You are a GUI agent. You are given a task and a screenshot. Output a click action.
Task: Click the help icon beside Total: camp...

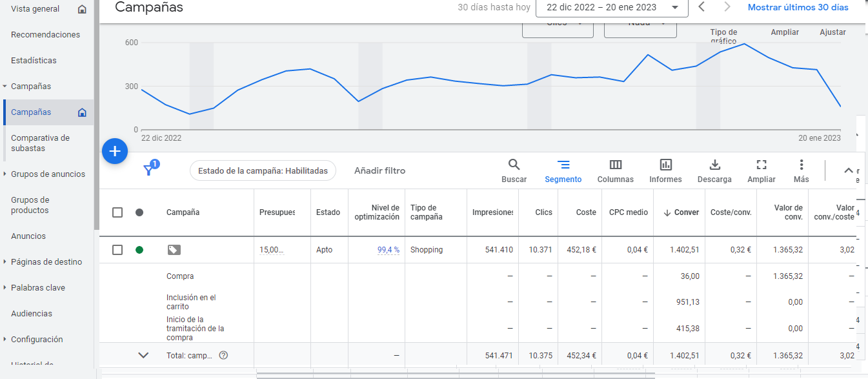tap(223, 355)
